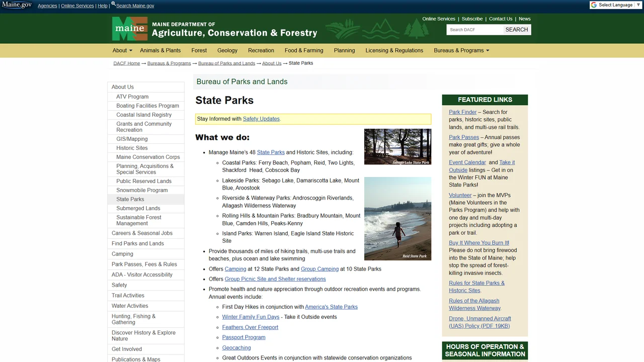
Task: Follow the DACF Home breadcrumb link
Action: 127,63
